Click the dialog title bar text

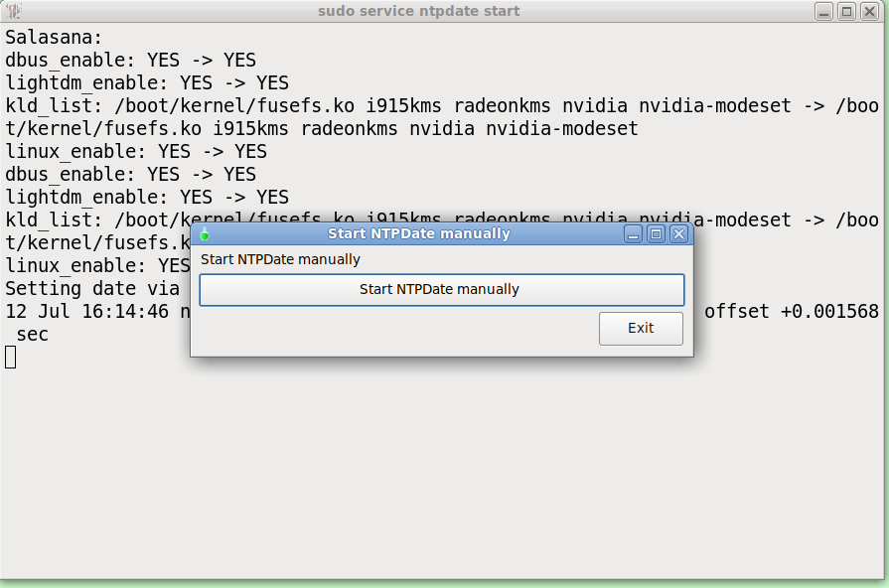419,233
